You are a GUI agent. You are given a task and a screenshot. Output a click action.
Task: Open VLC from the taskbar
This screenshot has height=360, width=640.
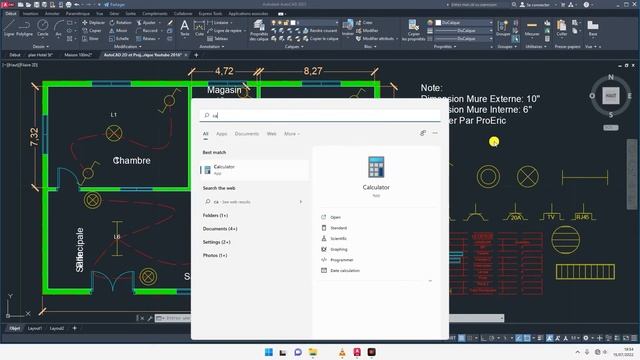(x=342, y=352)
